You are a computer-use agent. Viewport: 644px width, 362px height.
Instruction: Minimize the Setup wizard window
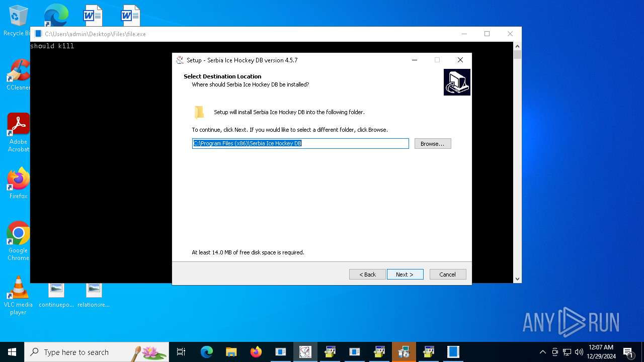[x=415, y=60]
